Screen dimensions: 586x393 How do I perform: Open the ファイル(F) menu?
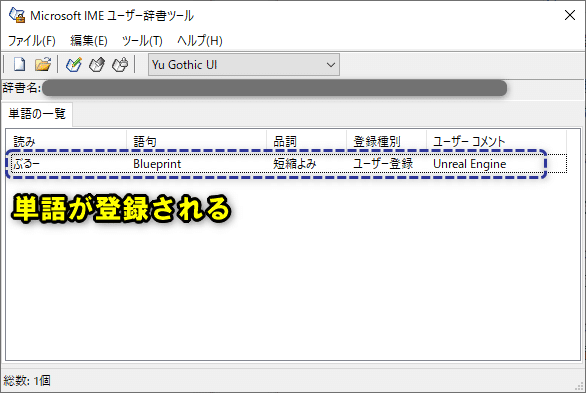[x=32, y=40]
